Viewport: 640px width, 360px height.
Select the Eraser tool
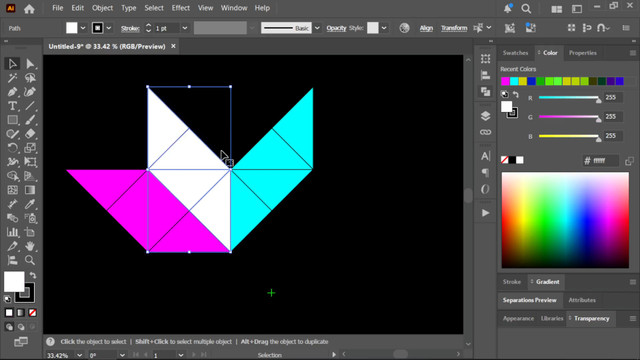click(30, 134)
